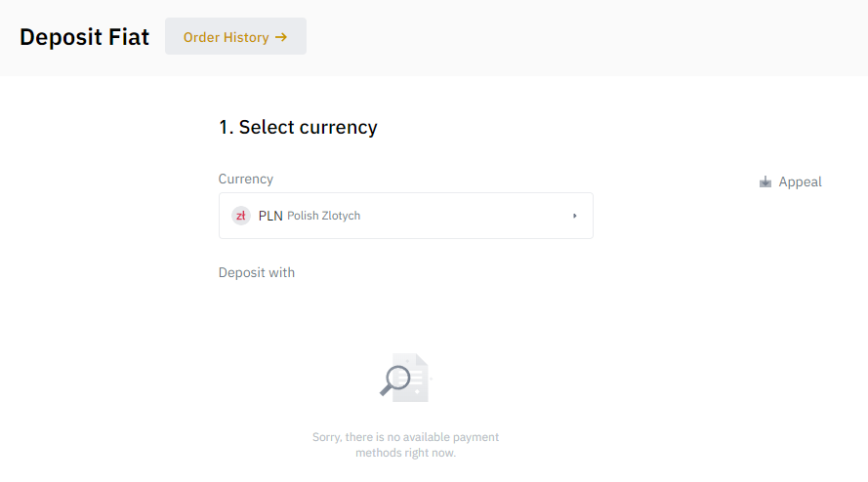
Task: Click the small arrow in currency selector
Action: (575, 216)
